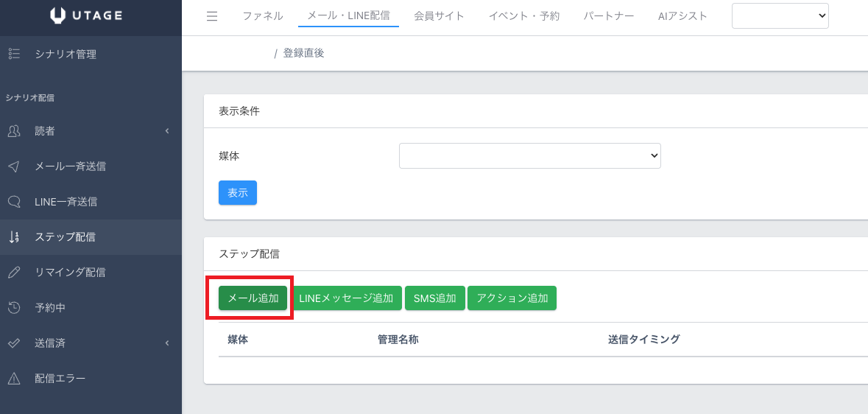The width and height of the screenshot is (868, 414).
Task: Click the hamburger menu icon
Action: point(212,17)
